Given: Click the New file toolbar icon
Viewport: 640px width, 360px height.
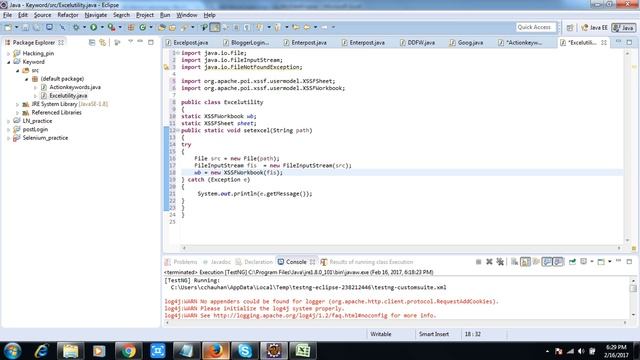Looking at the screenshot, I should tap(8, 27).
